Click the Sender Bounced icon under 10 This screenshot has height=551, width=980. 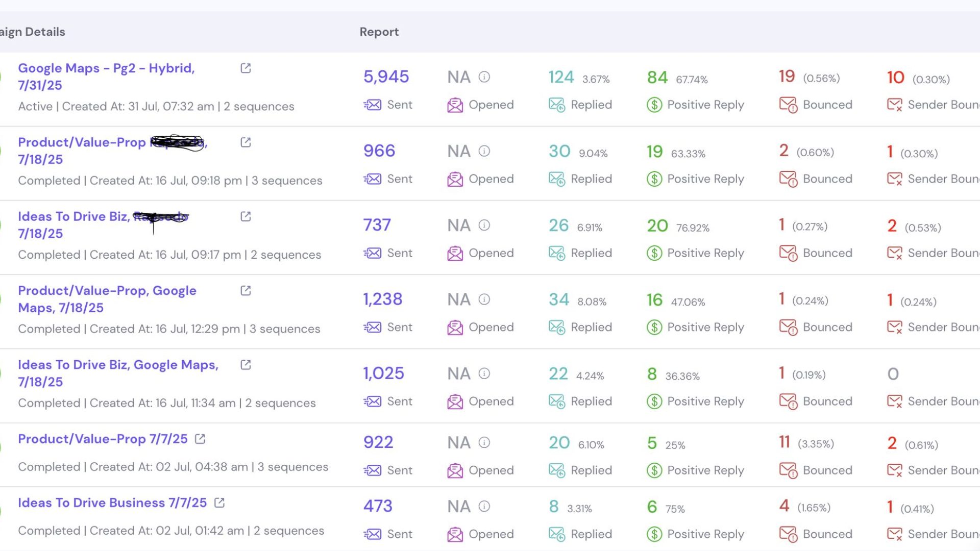pos(894,105)
